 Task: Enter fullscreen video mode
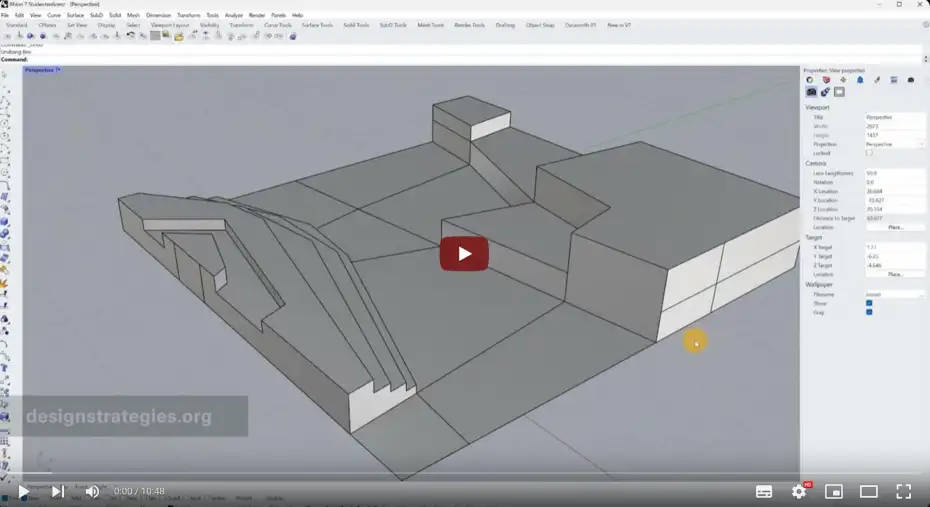pyautogui.click(x=903, y=492)
